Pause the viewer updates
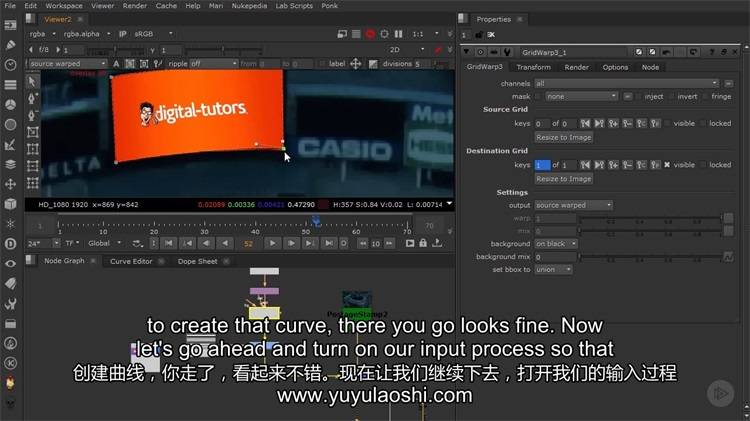750x421 pixels. pos(398,34)
